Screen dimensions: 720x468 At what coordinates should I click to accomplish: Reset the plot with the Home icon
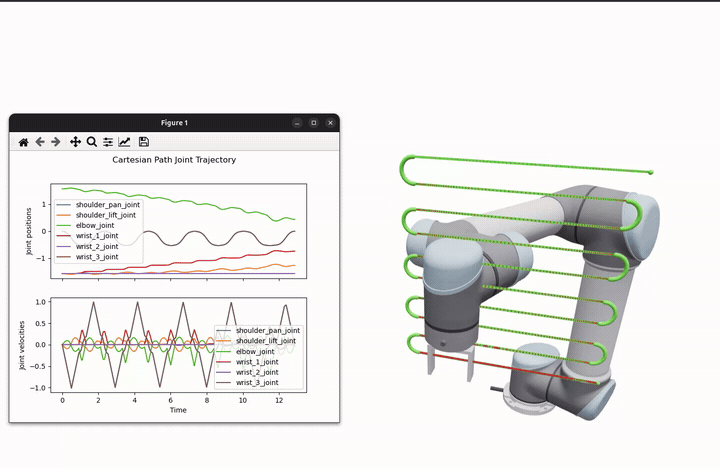tap(23, 142)
